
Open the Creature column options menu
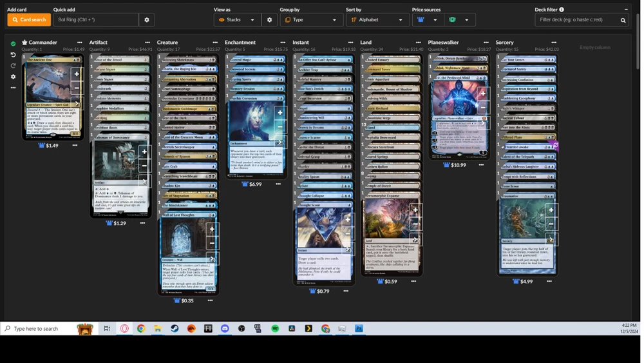215,43
